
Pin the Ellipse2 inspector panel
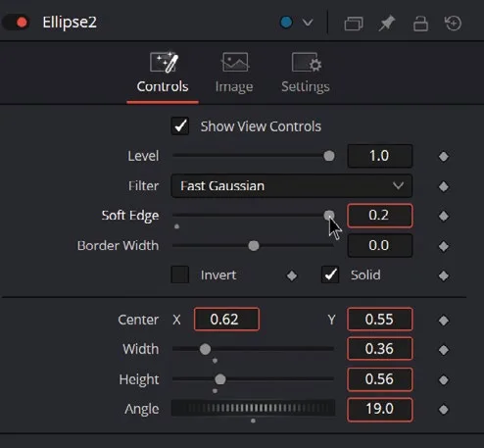pyautogui.click(x=387, y=24)
